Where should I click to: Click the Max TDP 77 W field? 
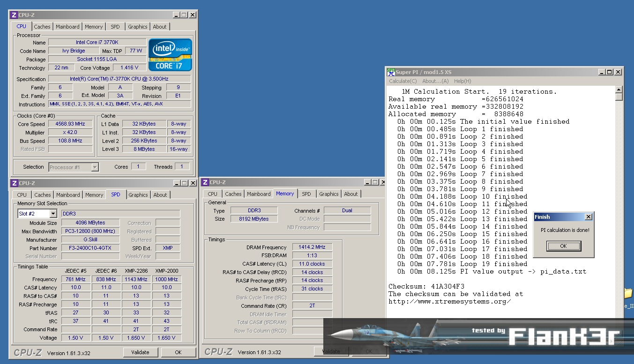136,51
